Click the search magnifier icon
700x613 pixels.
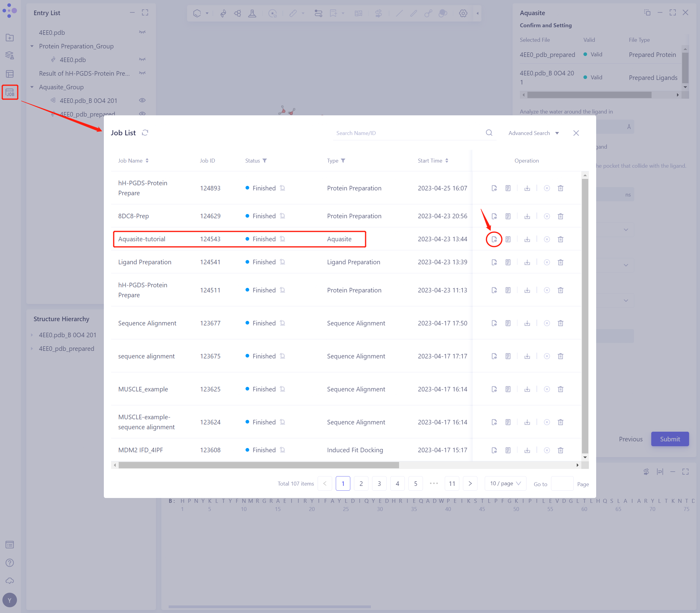click(x=489, y=133)
